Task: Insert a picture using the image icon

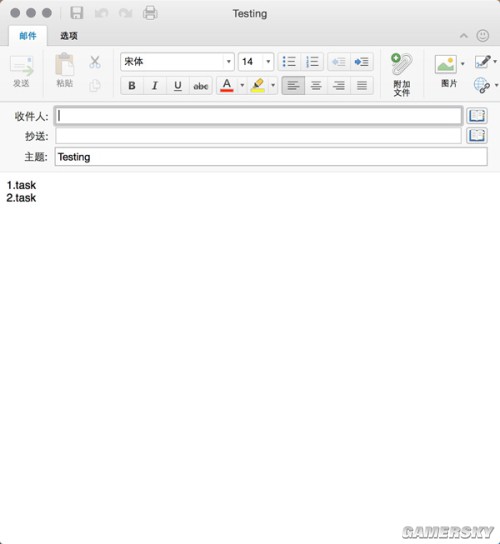Action: click(446, 64)
